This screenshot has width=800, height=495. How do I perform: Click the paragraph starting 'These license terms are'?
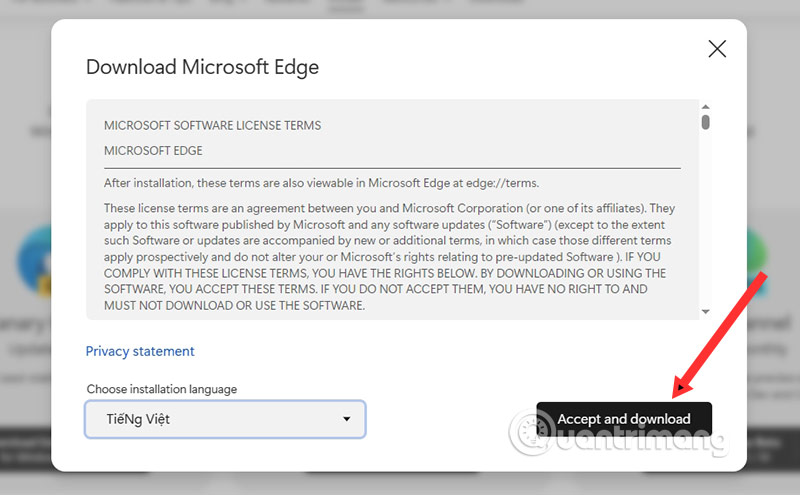coord(389,257)
